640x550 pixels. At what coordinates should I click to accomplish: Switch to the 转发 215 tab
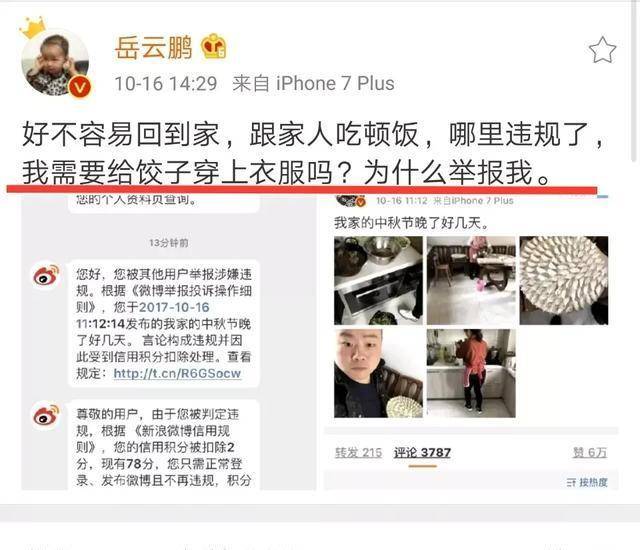(358, 452)
